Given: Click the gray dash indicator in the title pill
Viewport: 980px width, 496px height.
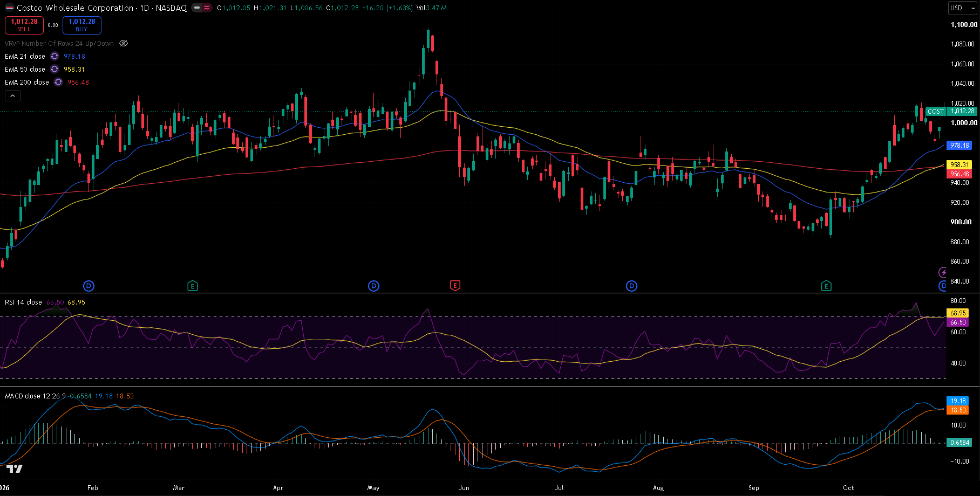Looking at the screenshot, I should tap(197, 8).
